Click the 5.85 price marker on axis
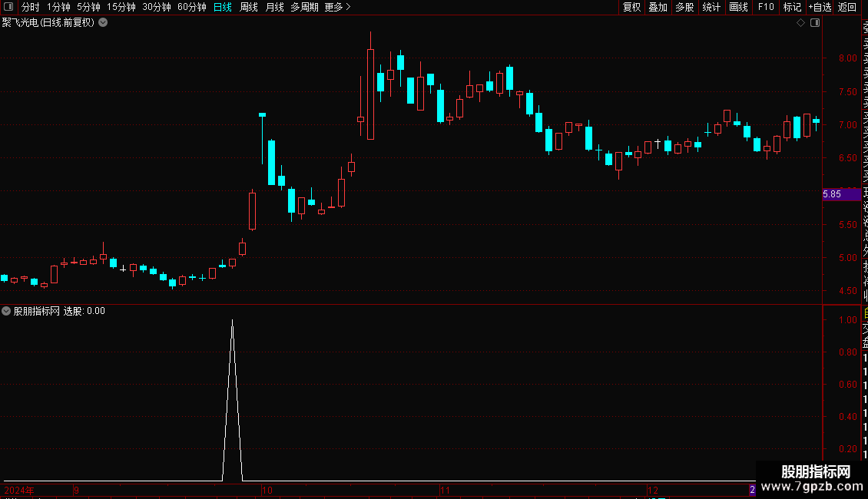The height and width of the screenshot is (499, 868). 841,194
